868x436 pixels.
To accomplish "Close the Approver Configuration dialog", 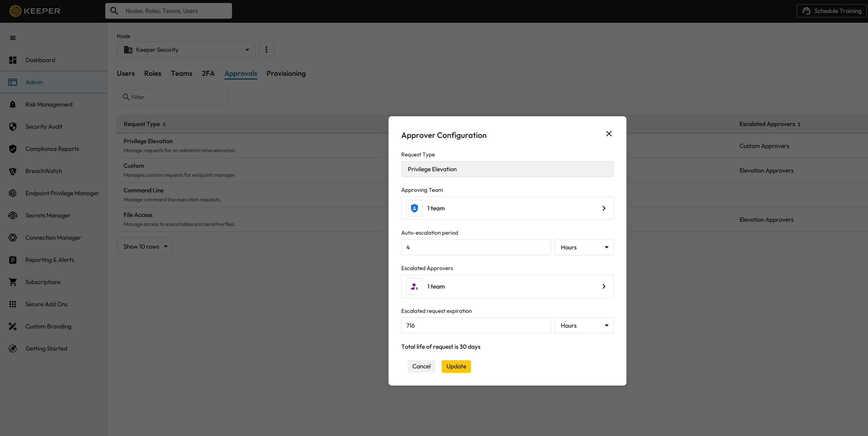I will click(608, 134).
